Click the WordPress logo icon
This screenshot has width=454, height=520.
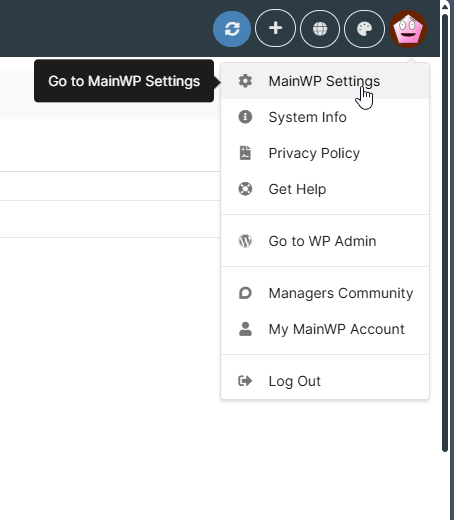coord(245,241)
